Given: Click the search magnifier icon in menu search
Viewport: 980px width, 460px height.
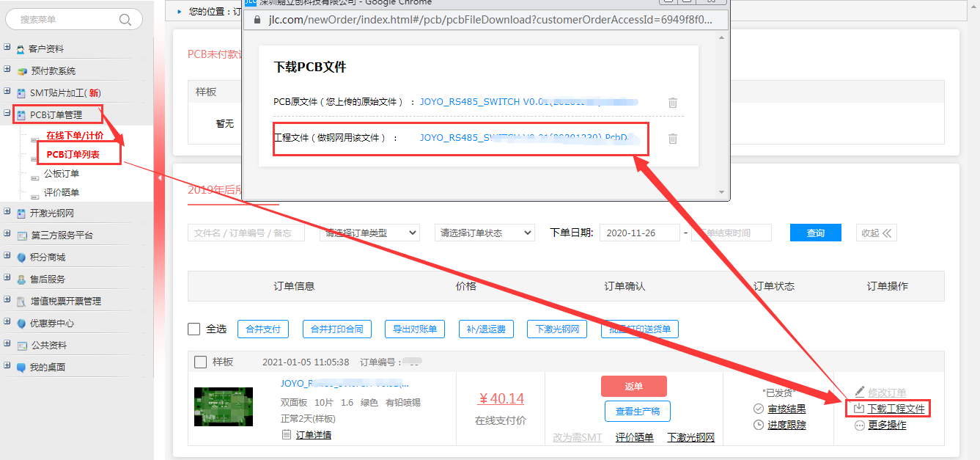Looking at the screenshot, I should click(x=125, y=19).
